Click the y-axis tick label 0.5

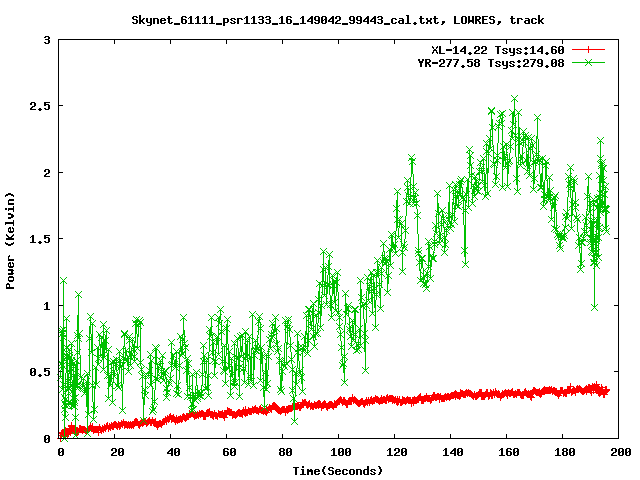point(41,372)
